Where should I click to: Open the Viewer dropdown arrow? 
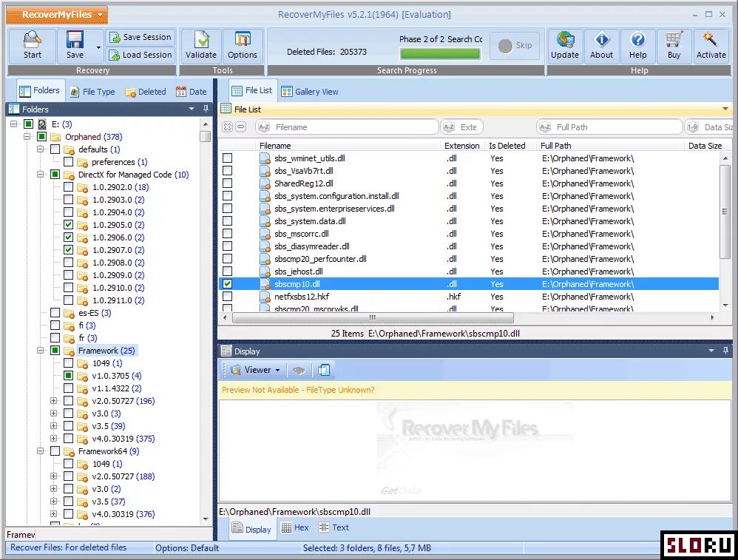[x=278, y=370]
